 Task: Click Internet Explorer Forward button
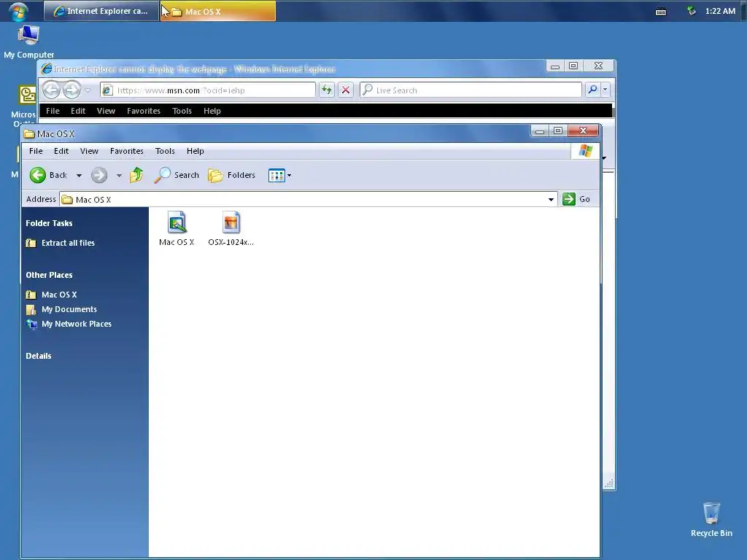tap(72, 90)
